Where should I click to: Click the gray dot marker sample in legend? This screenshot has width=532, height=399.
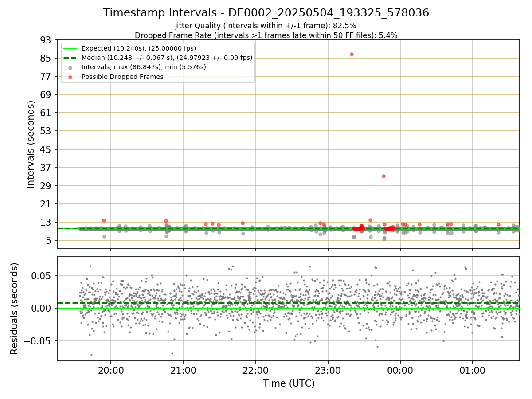pos(70,67)
